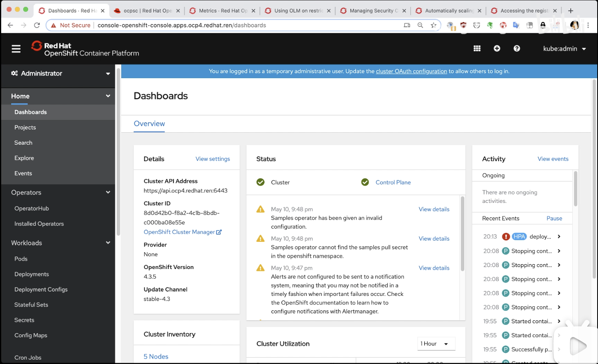Expand the kube:admin user dropdown
The image size is (598, 364).
click(564, 49)
